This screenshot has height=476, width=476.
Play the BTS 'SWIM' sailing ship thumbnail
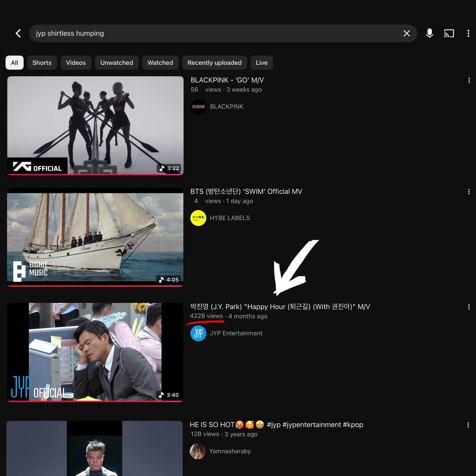[95, 237]
